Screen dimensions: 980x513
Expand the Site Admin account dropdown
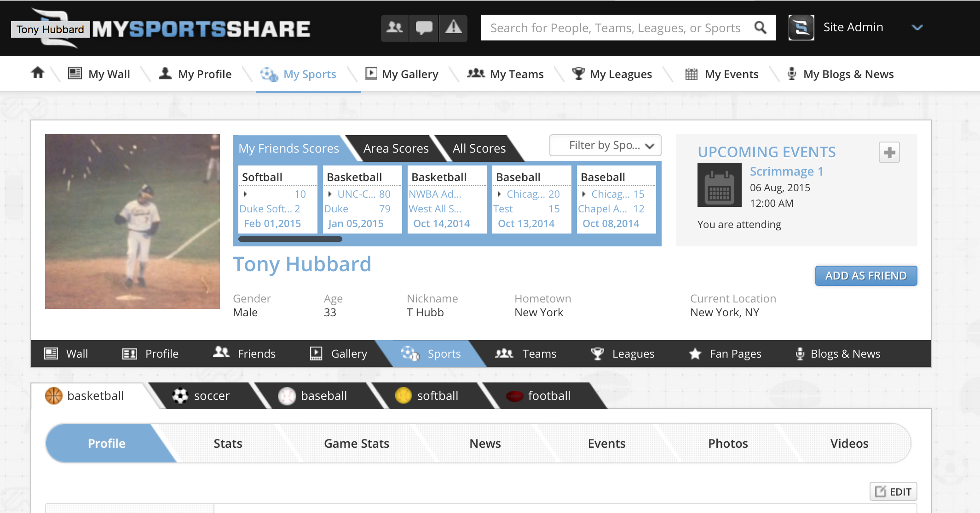(x=917, y=28)
